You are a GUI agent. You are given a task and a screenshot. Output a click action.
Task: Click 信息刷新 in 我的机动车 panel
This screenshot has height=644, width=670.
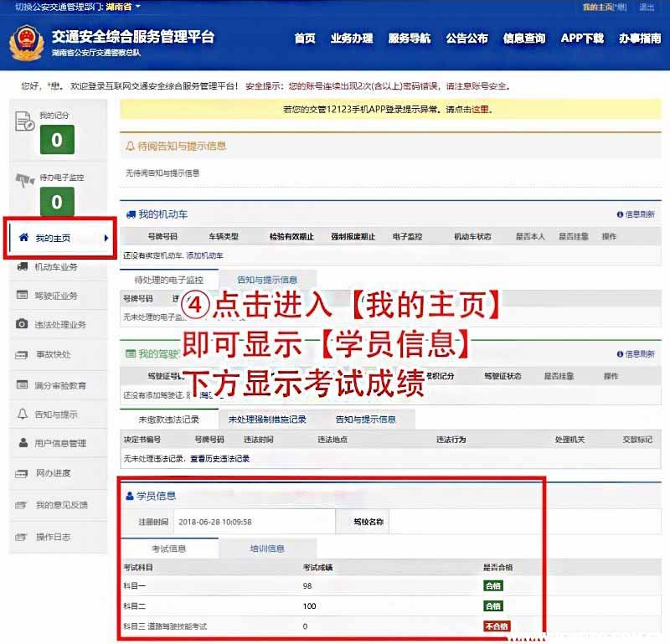coord(636,214)
